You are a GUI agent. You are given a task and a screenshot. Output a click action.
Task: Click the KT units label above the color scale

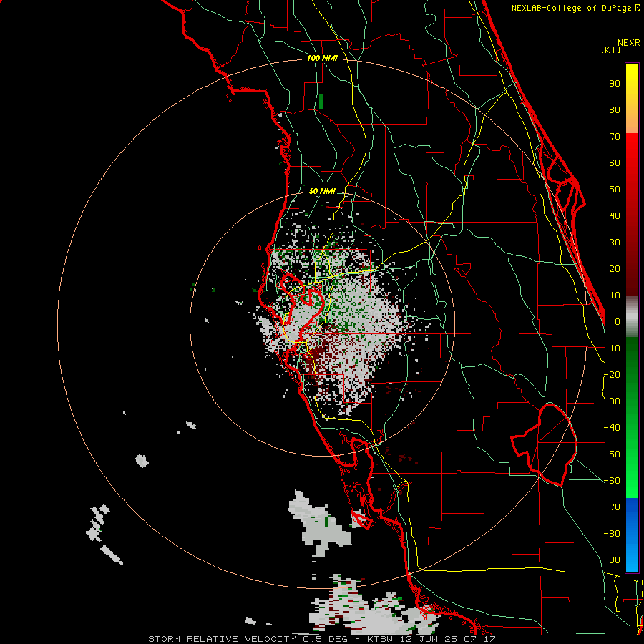pos(611,49)
